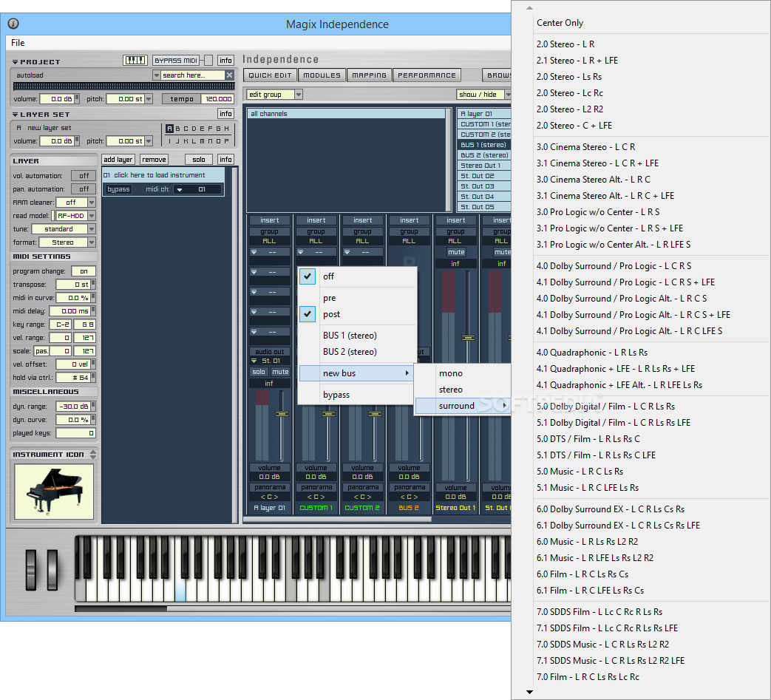This screenshot has height=700, width=771.
Task: Open the project autoload dropdown arrow
Action: pyautogui.click(x=157, y=75)
